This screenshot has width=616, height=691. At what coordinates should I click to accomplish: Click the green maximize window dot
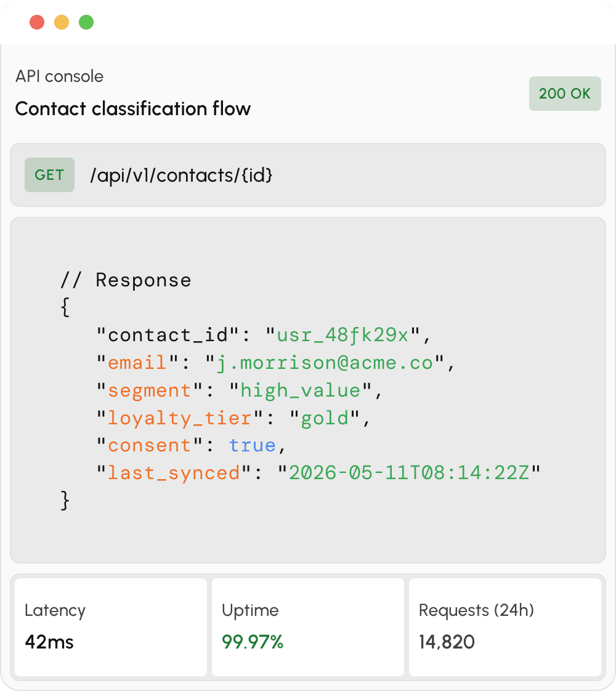(x=86, y=22)
